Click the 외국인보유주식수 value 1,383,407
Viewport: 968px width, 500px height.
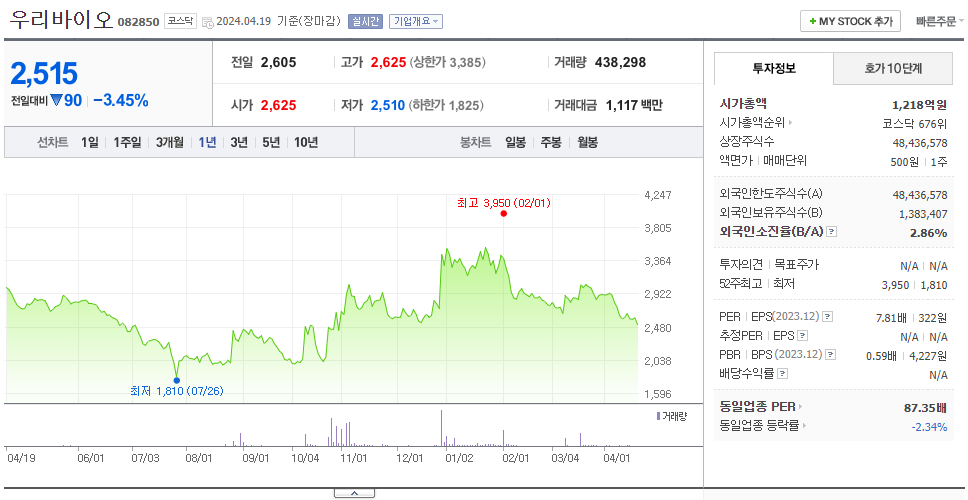(x=924, y=214)
